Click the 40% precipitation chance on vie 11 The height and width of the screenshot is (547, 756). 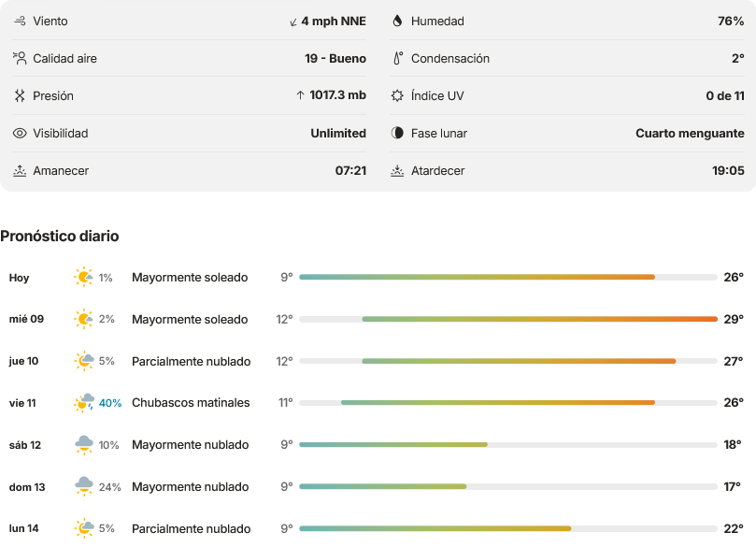(x=110, y=403)
